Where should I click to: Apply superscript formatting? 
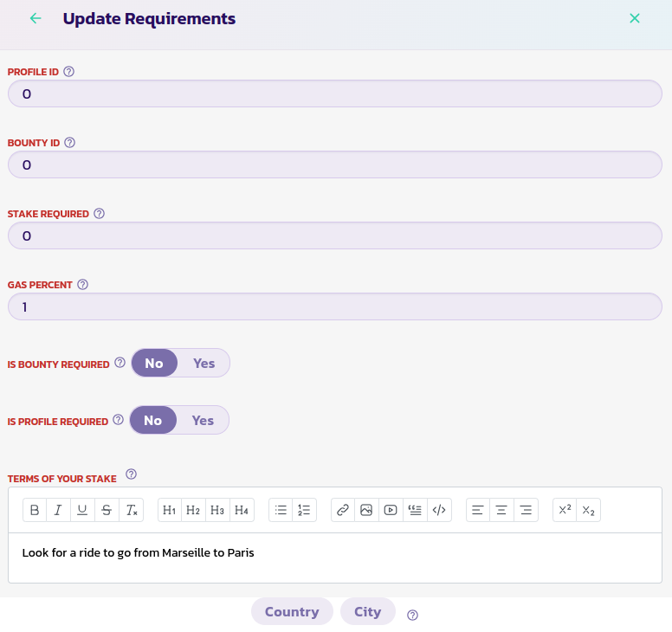pos(565,511)
